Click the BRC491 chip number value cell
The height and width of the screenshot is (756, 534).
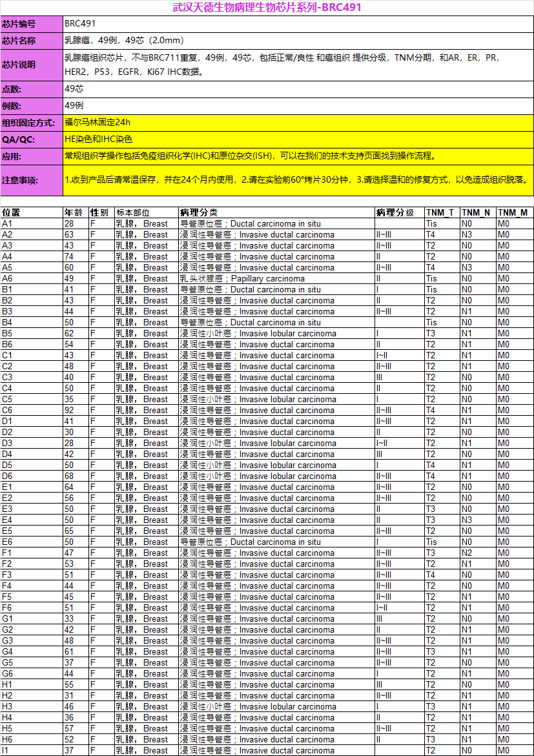(x=298, y=24)
